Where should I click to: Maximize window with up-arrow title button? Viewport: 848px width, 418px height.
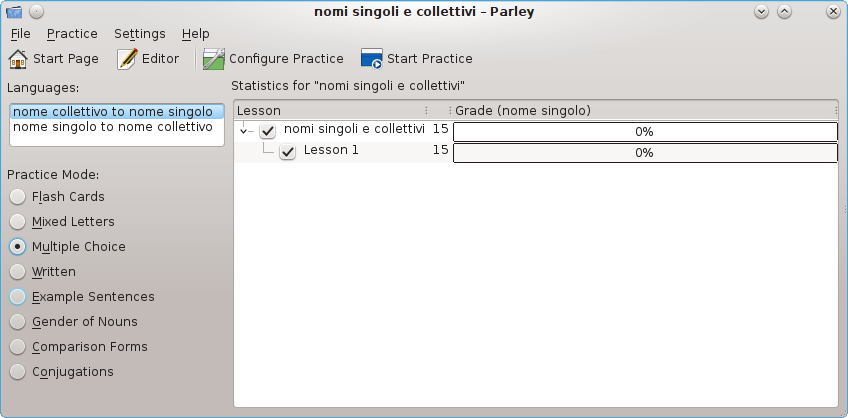(x=784, y=11)
